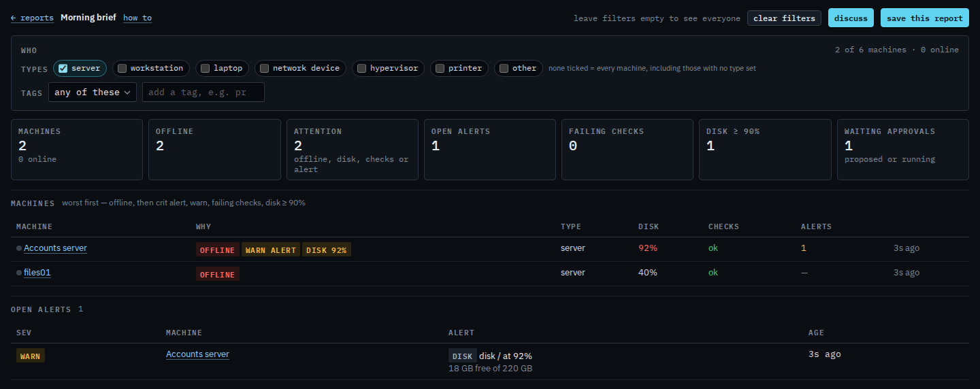Click the WARN ALERT badge
The image size is (980, 389).
click(x=271, y=250)
